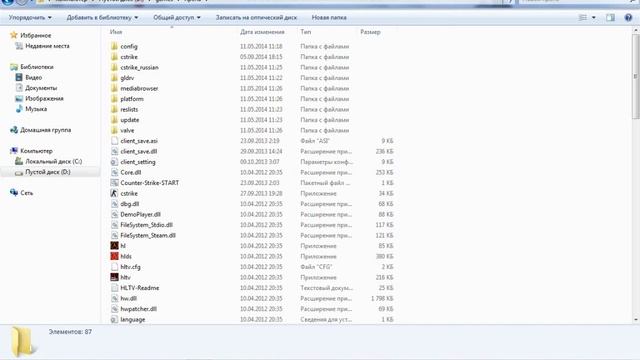Sort by the Размер column header
Image resolution: width=640 pixels, height=360 pixels.
click(x=370, y=32)
